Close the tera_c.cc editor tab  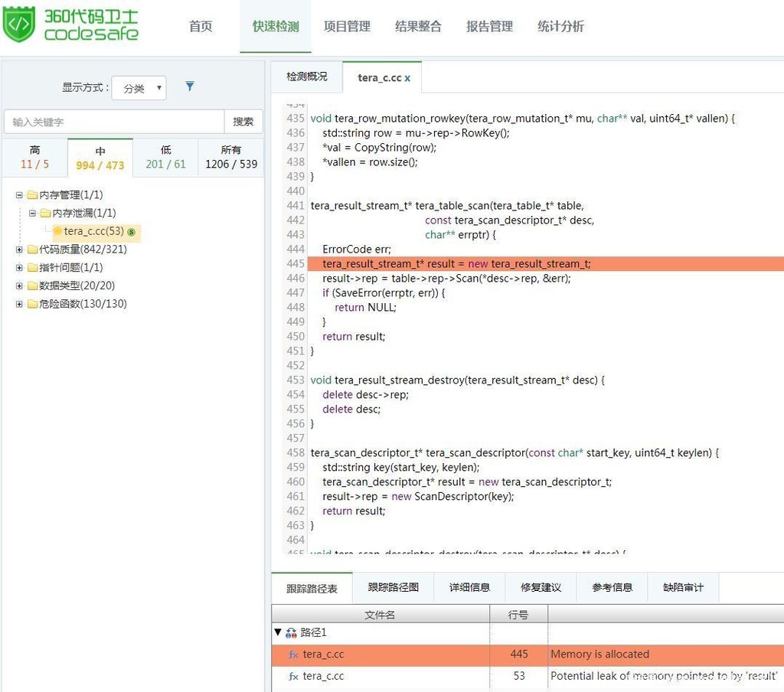pyautogui.click(x=407, y=78)
